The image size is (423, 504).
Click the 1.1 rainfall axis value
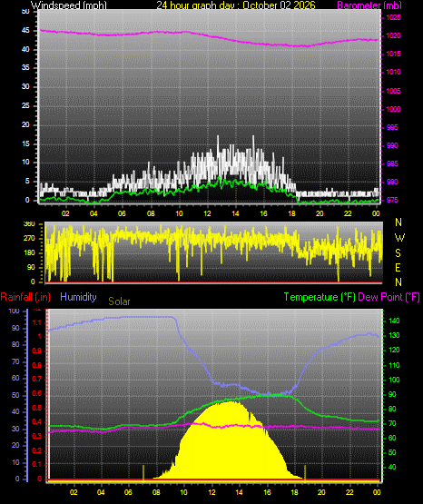pos(37,322)
